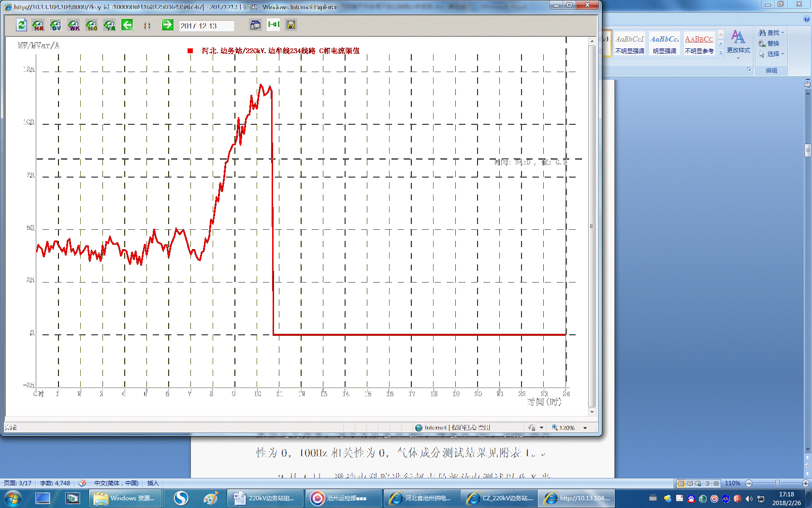
Task: Open Windows 资源 explorer taskbar item
Action: pyautogui.click(x=125, y=498)
